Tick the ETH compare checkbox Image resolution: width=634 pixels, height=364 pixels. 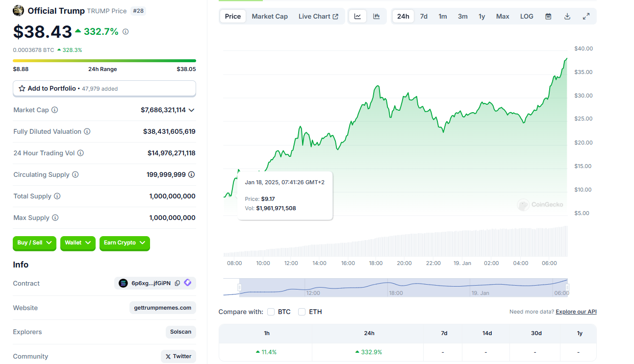302,312
